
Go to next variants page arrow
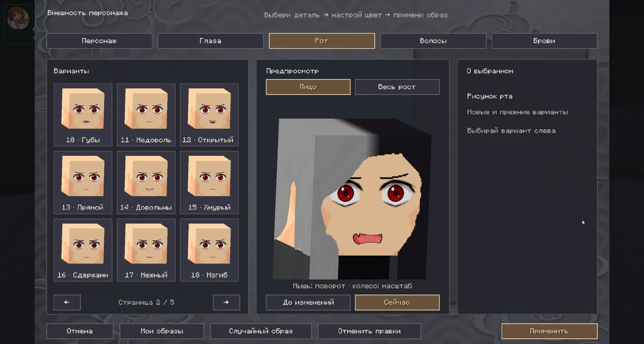(226, 302)
